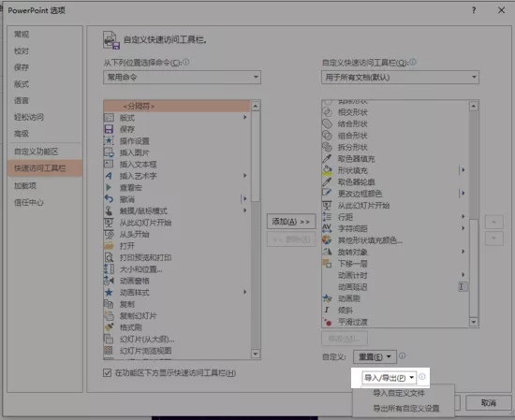Expand the 动画计时 submenu arrow
This screenshot has width=515, height=420.
point(463,275)
